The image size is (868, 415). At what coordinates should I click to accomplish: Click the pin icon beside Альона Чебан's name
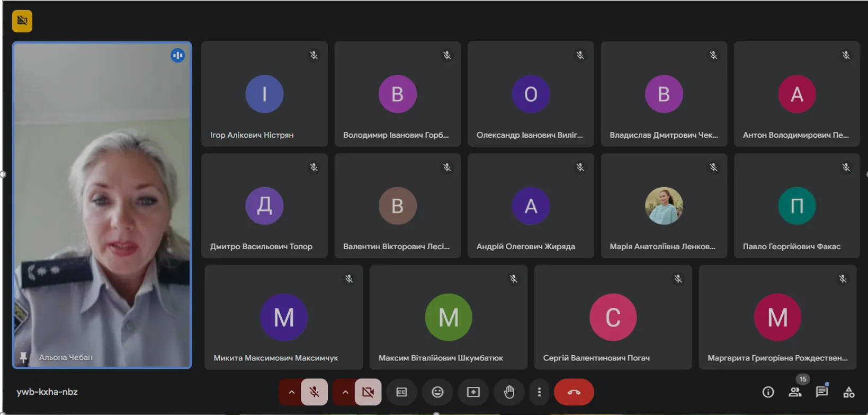tap(23, 358)
